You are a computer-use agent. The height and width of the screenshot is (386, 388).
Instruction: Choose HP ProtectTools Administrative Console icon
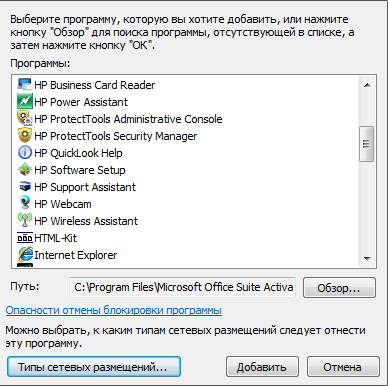coord(25,119)
